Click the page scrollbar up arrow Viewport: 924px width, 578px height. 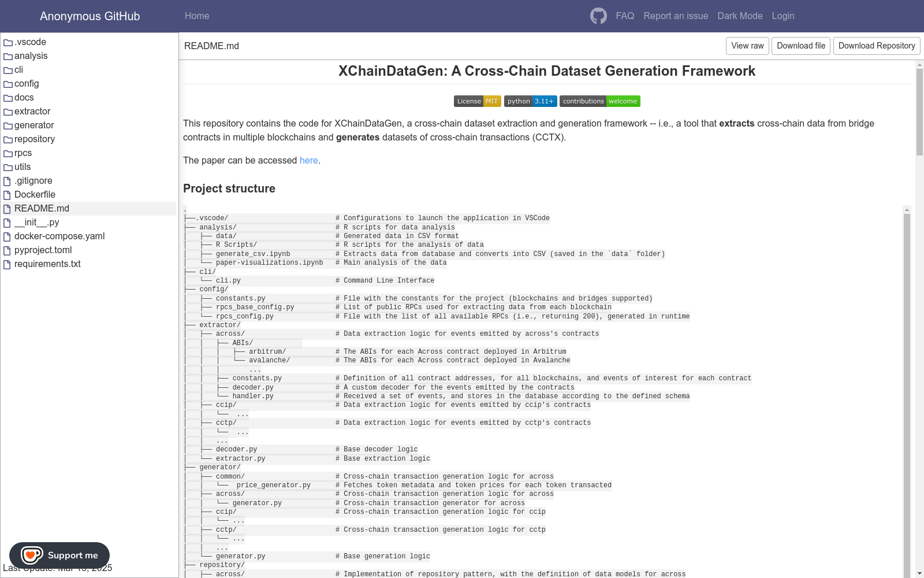[x=919, y=64]
